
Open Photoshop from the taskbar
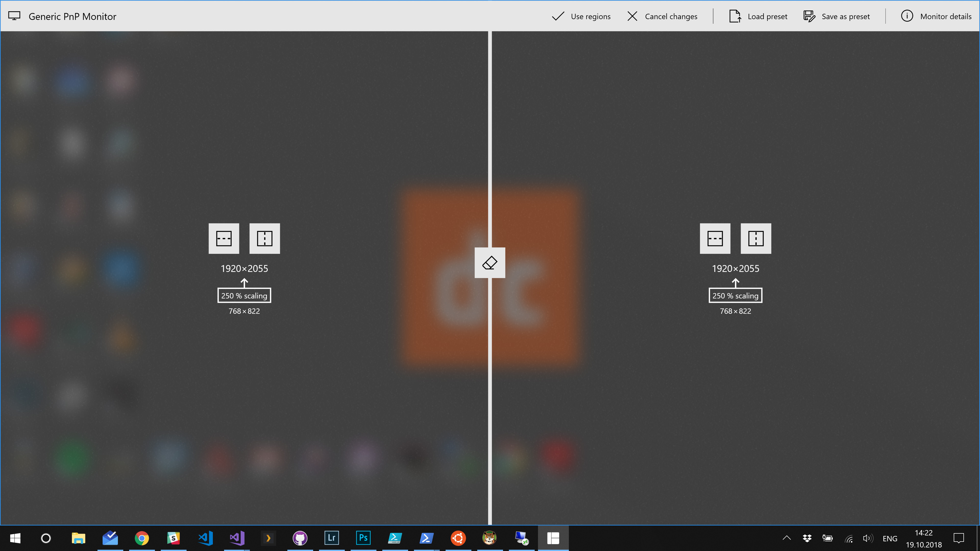coord(363,538)
